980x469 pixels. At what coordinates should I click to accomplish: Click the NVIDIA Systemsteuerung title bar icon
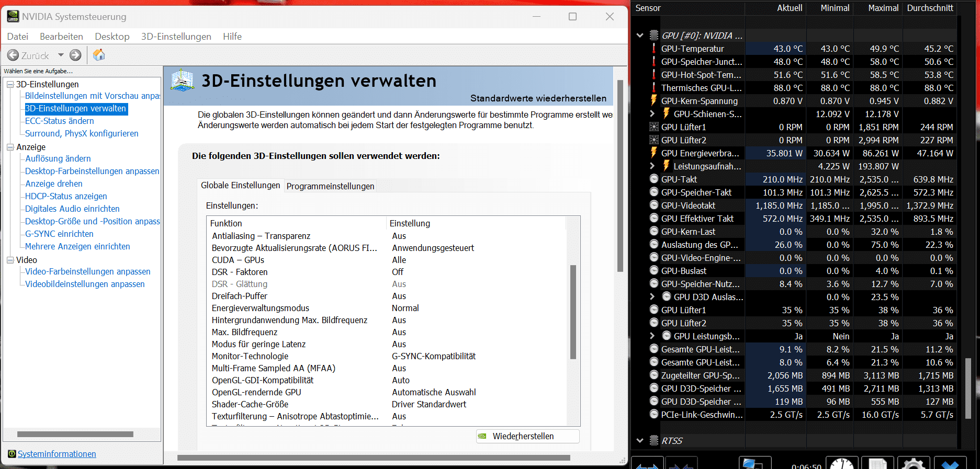coord(13,16)
